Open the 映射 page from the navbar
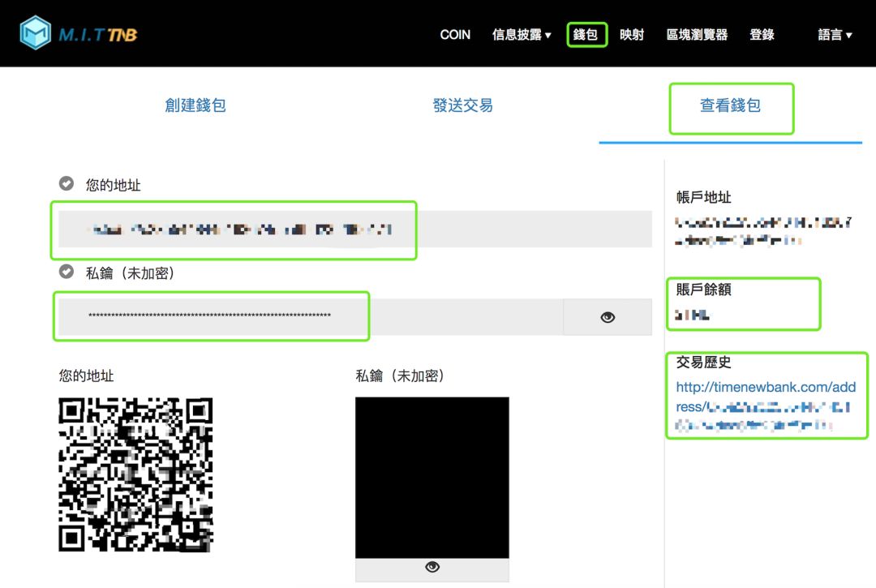The image size is (876, 588). coord(632,34)
